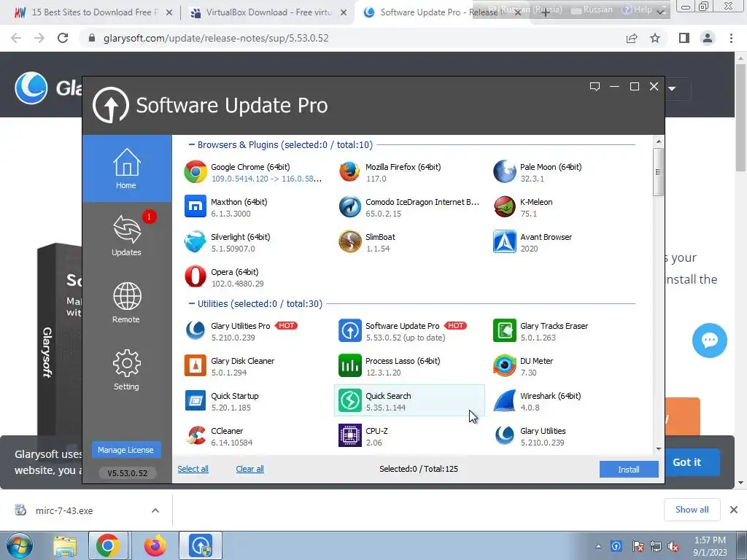Pick the Silverlight (64bit) icon
This screenshot has height=560, width=747.
[x=196, y=242]
